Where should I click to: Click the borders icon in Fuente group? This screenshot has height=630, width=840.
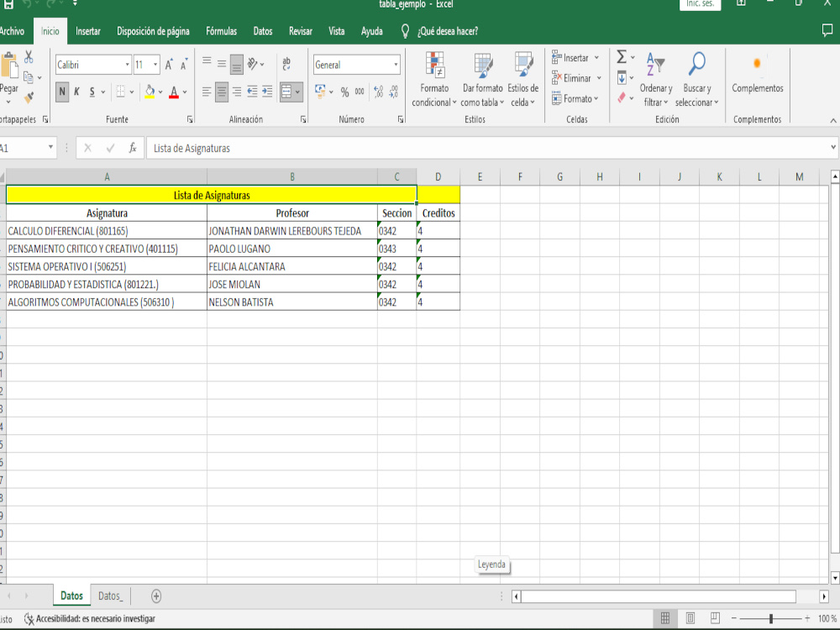point(120,92)
